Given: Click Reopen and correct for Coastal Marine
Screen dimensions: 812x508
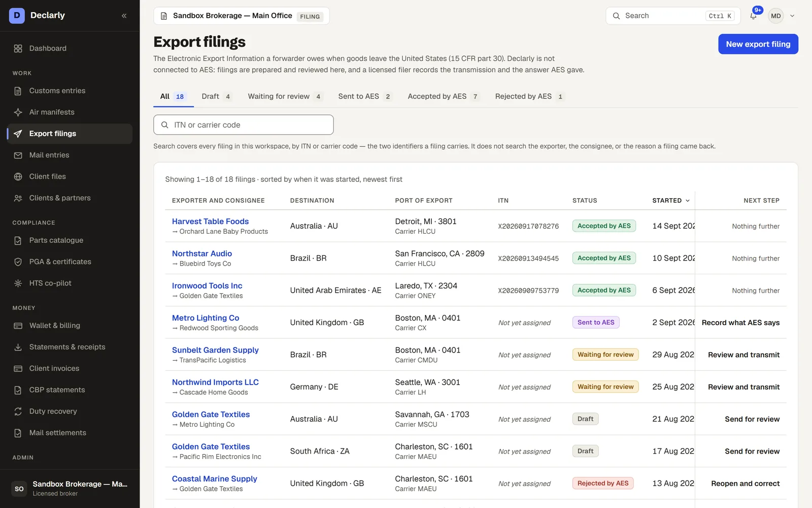Looking at the screenshot, I should click(x=745, y=484).
